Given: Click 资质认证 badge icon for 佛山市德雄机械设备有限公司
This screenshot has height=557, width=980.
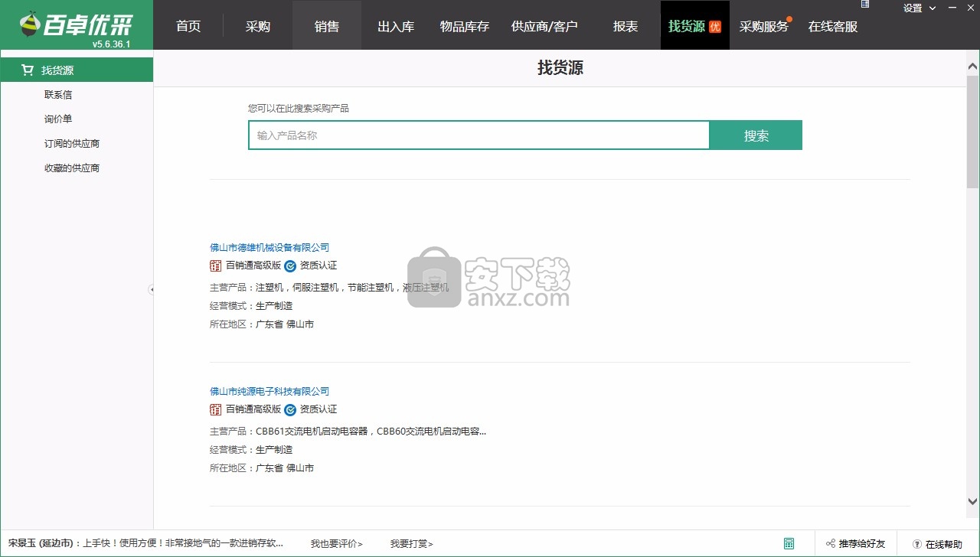Looking at the screenshot, I should click(x=290, y=266).
